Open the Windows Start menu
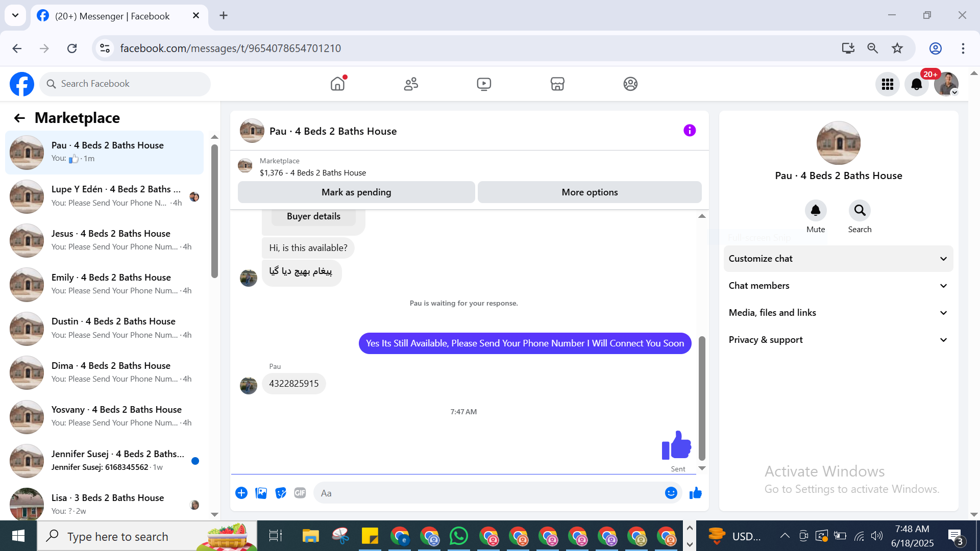This screenshot has width=980, height=551. tap(18, 536)
